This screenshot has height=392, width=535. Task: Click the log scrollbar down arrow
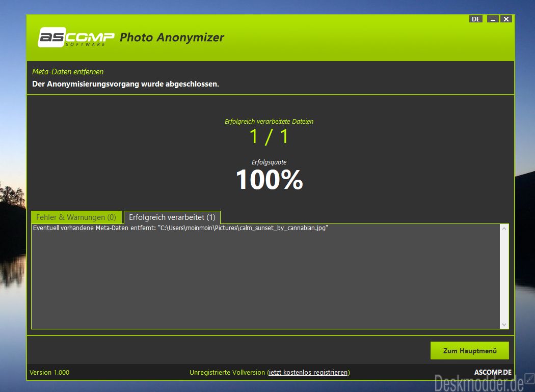click(x=504, y=324)
